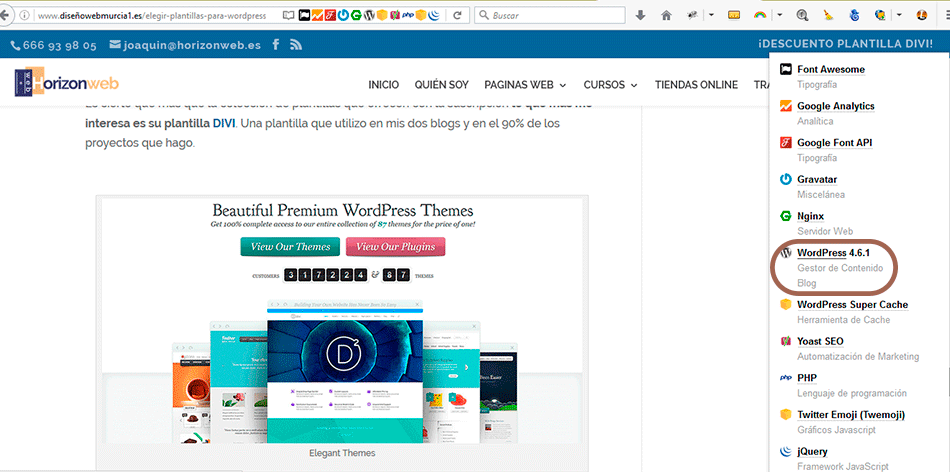This screenshot has height=472, width=950.
Task: Click the Font Awesome flag icon in address bar
Action: point(304,15)
